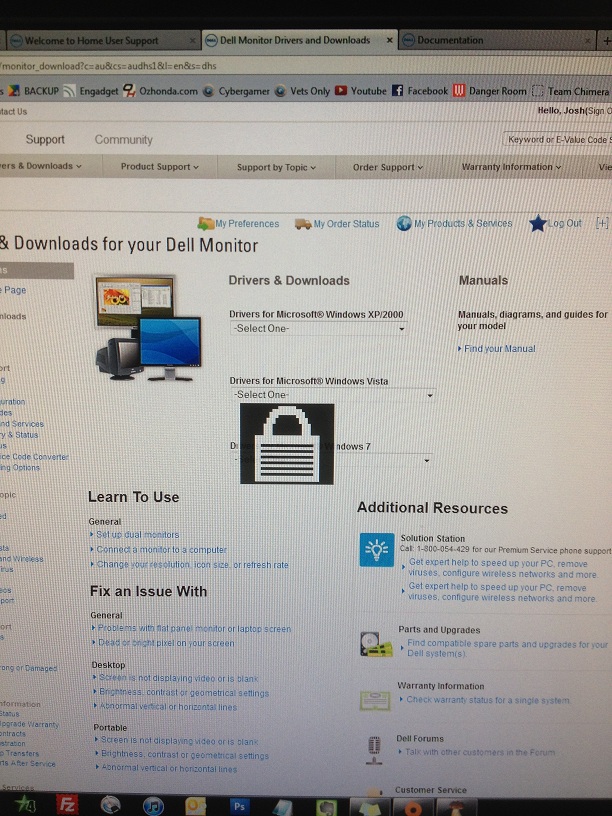Open Problems with flat panel monitor link

pyautogui.click(x=195, y=629)
